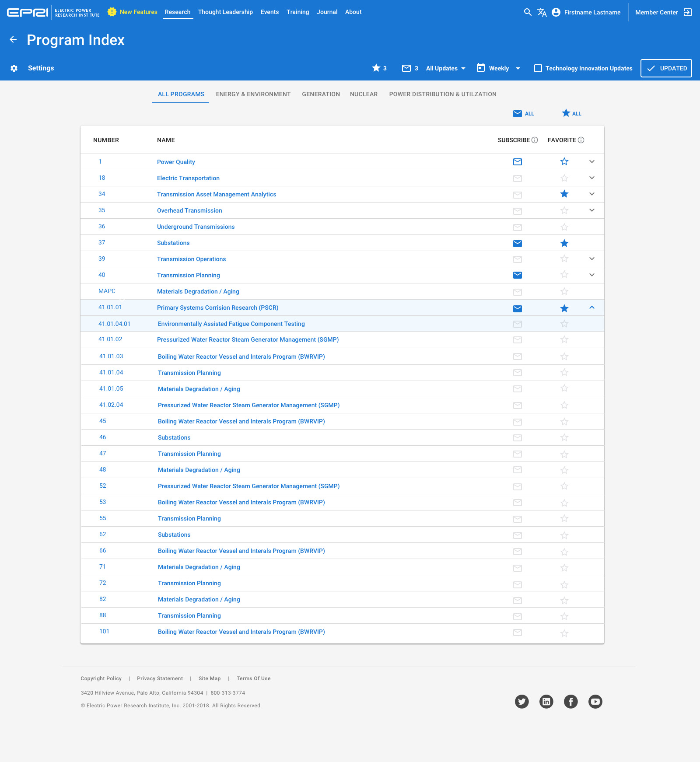
Task: Open Underground Transmissions program link
Action: pos(196,227)
